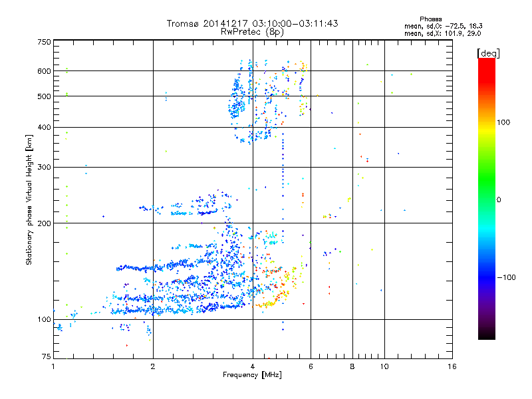Click the frequency-axis tick label "10"

click(384, 366)
